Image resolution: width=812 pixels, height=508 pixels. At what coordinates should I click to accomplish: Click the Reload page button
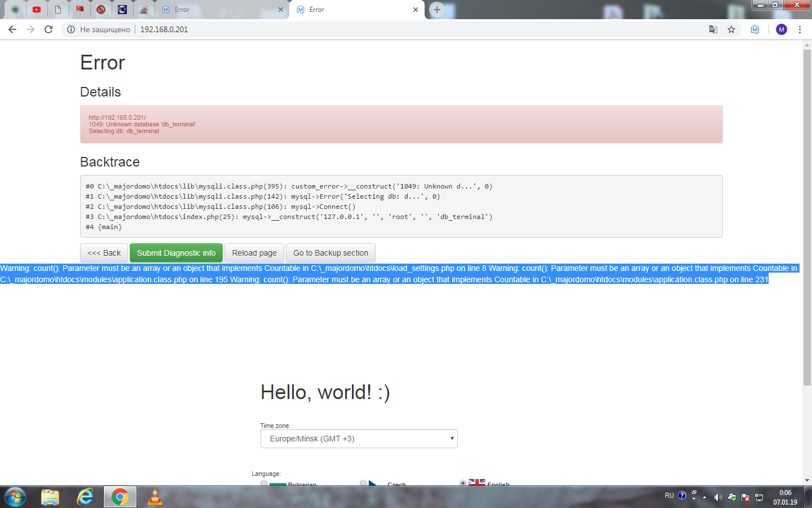click(x=254, y=253)
